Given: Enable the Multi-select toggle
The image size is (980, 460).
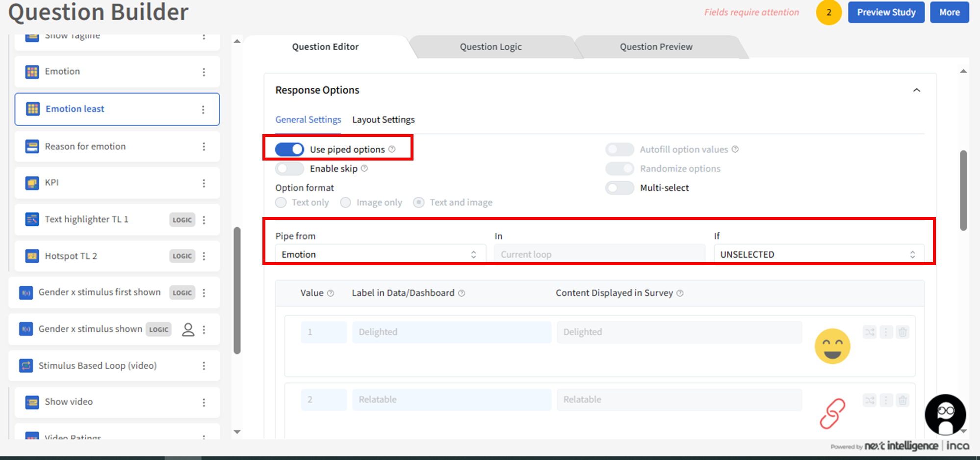Looking at the screenshot, I should 619,188.
